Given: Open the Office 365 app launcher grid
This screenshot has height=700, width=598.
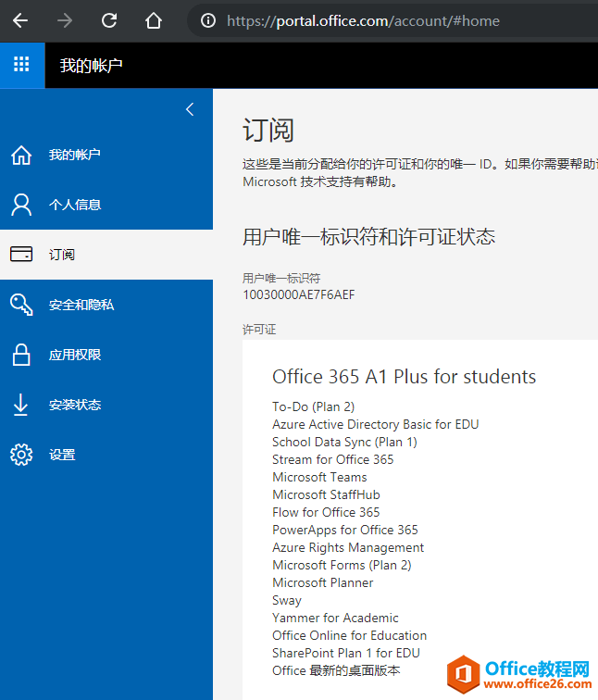Looking at the screenshot, I should click(22, 65).
